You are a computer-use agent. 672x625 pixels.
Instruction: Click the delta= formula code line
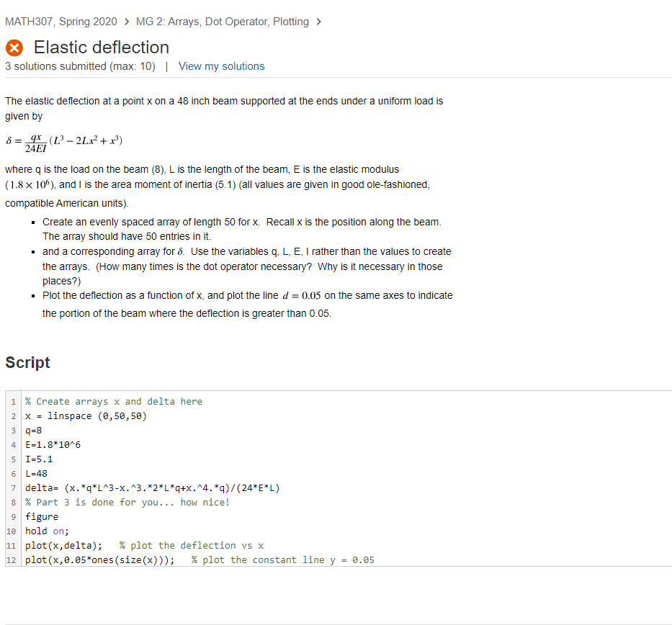click(x=152, y=488)
